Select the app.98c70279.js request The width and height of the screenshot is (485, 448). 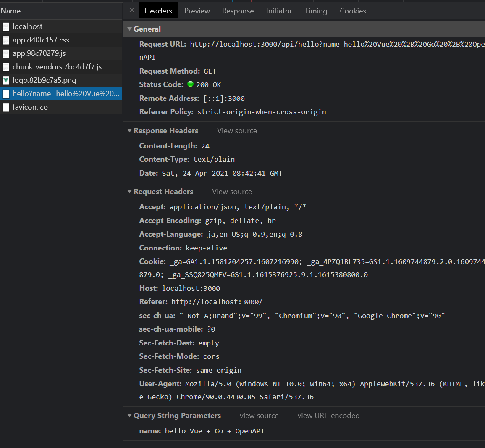pyautogui.click(x=61, y=53)
